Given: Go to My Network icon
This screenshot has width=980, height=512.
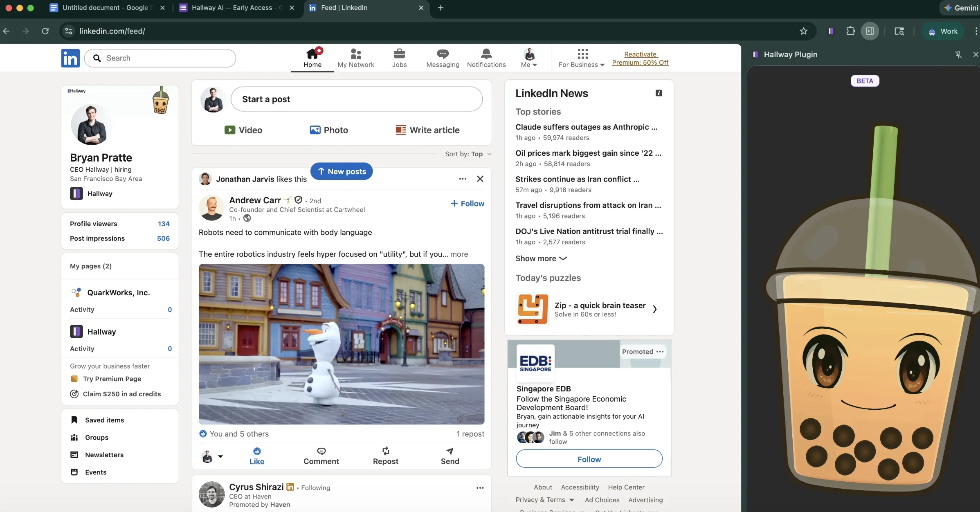Looking at the screenshot, I should click(356, 54).
